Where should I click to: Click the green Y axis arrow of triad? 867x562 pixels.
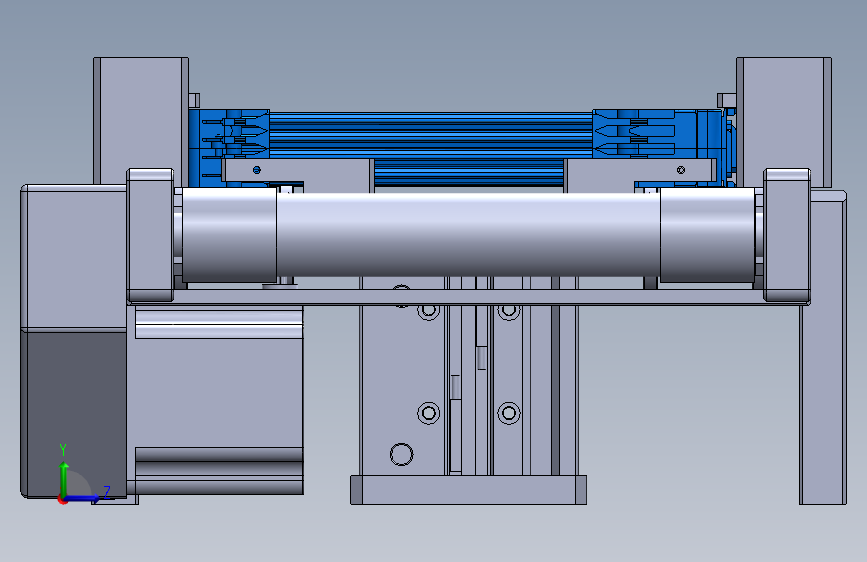point(64,479)
